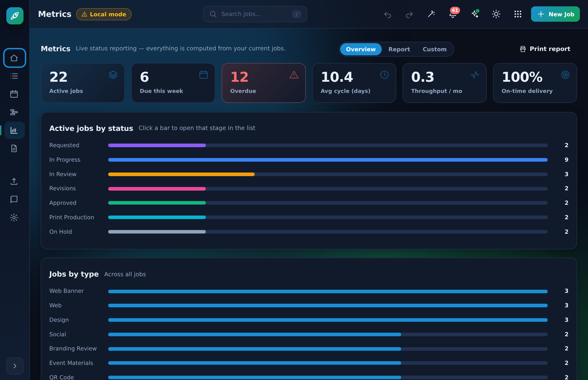Screen dimensions: 588x380
Task: Open the job list icon in sidebar
Action: 14,76
